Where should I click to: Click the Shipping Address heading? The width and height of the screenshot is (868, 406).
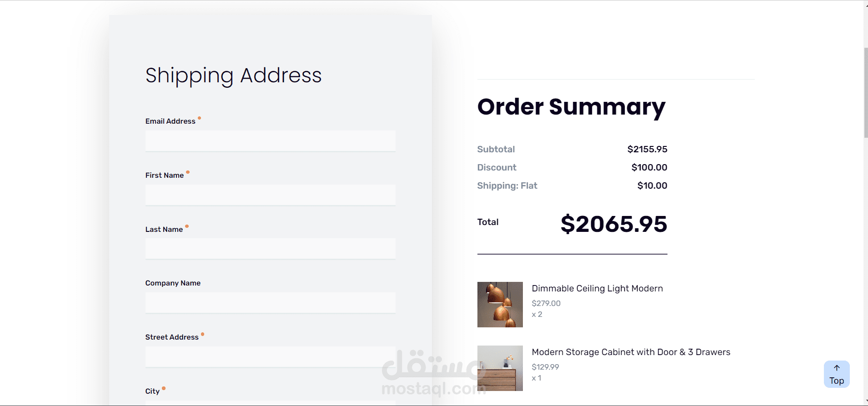(233, 75)
